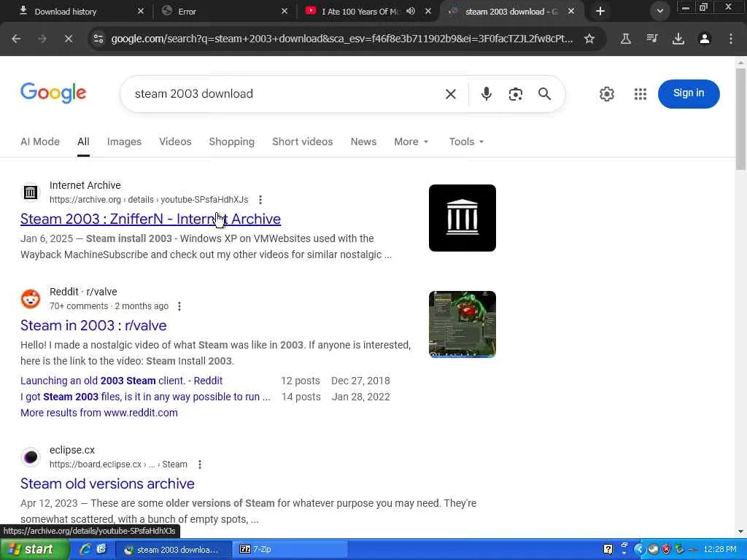Open Chrome three-dot menu
The image size is (747, 560).
[x=731, y=39]
